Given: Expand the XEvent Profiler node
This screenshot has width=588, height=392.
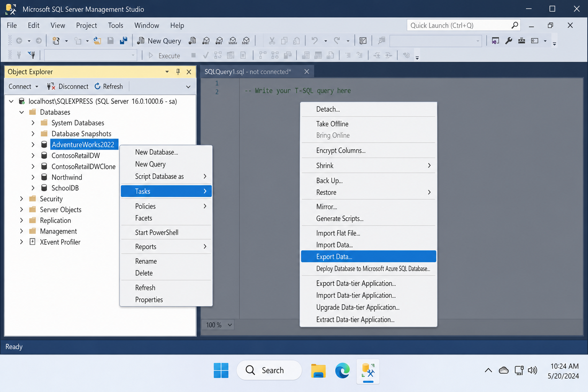Looking at the screenshot, I should click(x=22, y=242).
